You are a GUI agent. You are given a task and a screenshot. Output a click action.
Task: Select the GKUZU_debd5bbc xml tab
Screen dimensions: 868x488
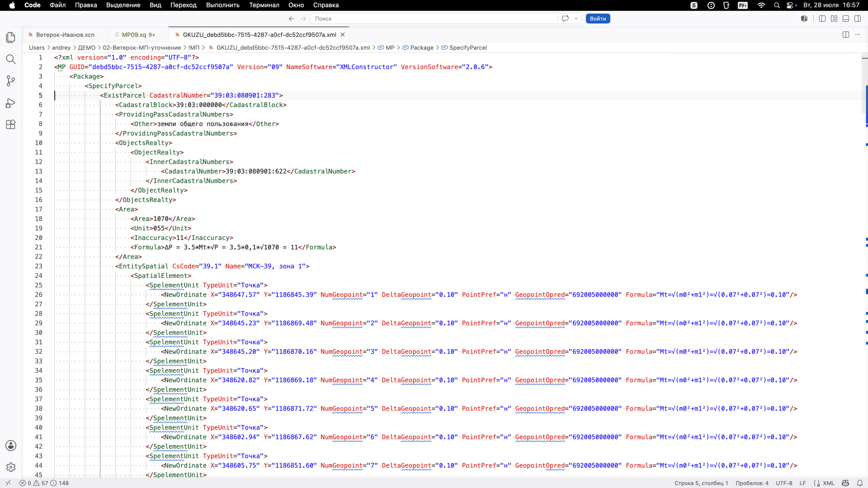tap(259, 35)
